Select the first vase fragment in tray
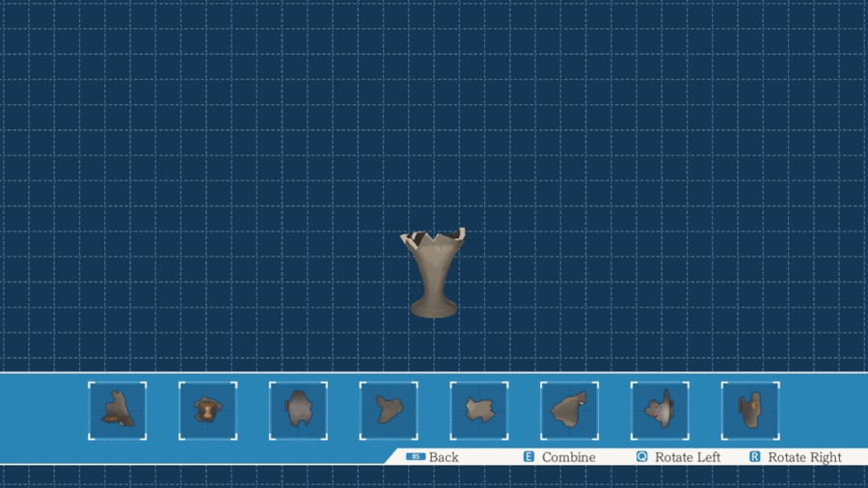Screen dimensions: 868x488 coord(118,411)
